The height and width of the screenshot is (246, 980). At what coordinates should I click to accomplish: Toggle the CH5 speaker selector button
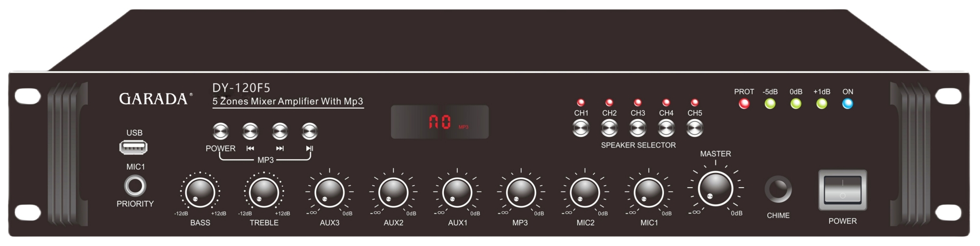pos(695,128)
